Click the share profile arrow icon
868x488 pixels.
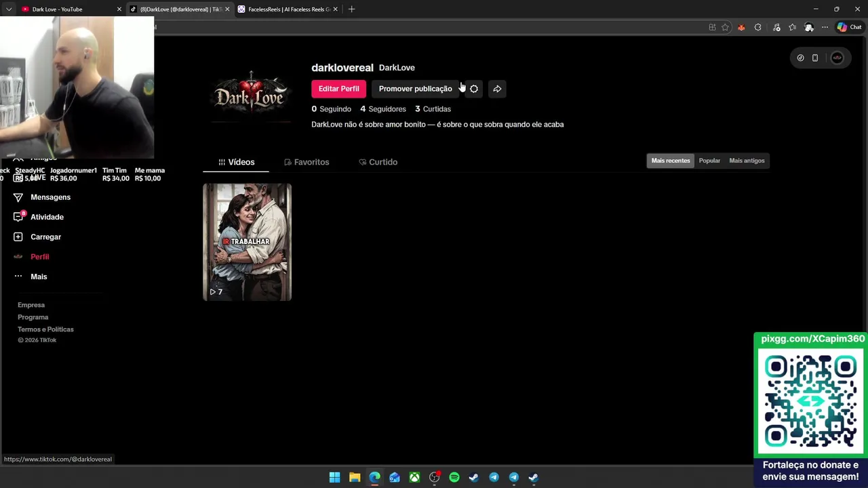(497, 89)
